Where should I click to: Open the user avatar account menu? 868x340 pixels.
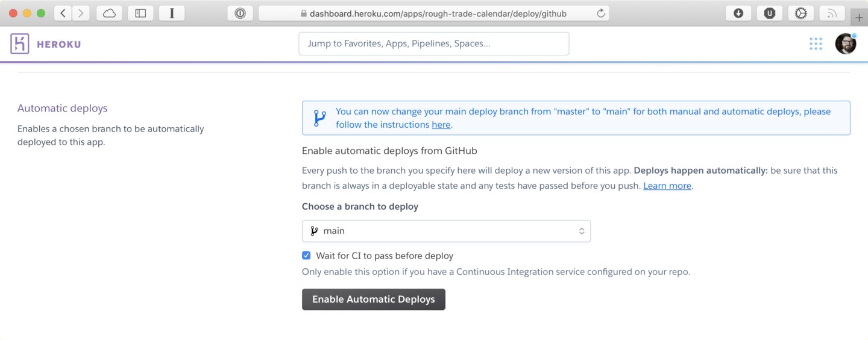(x=846, y=44)
